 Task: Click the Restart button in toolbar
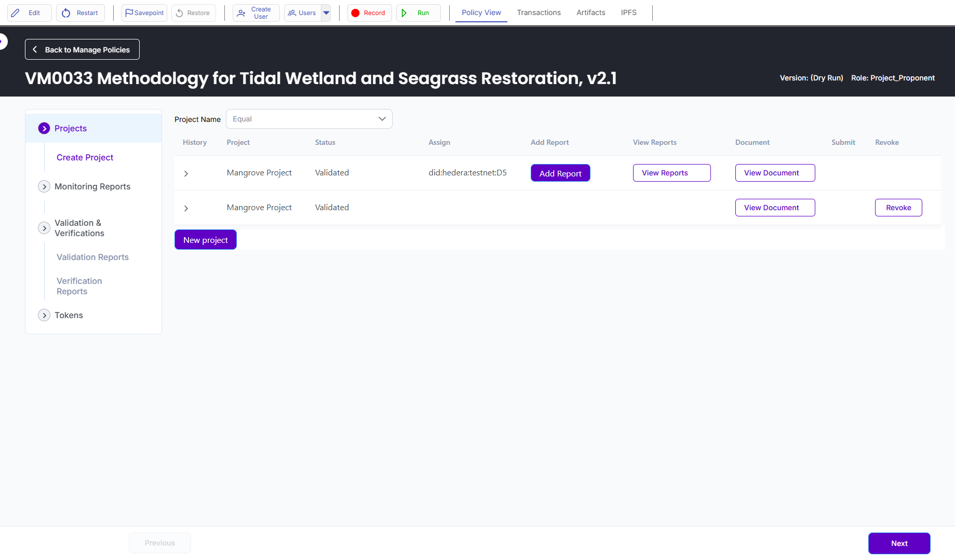(x=80, y=13)
